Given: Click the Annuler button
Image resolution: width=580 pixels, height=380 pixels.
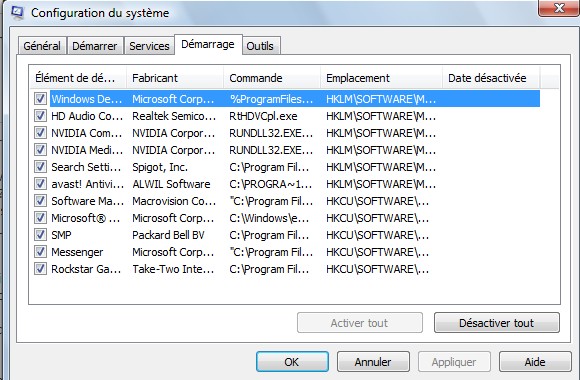Looking at the screenshot, I should pyautogui.click(x=373, y=361).
